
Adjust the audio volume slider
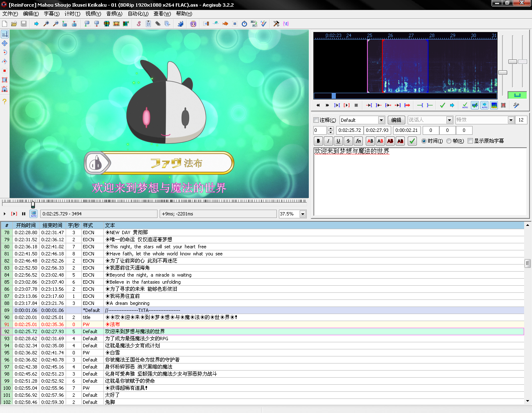(x=523, y=62)
